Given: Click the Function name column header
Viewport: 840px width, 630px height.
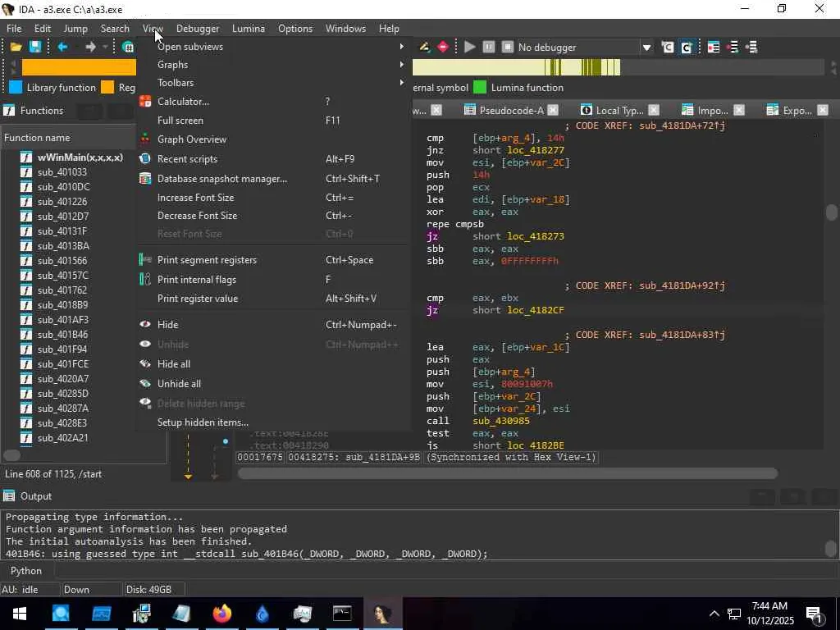Looking at the screenshot, I should click(69, 138).
